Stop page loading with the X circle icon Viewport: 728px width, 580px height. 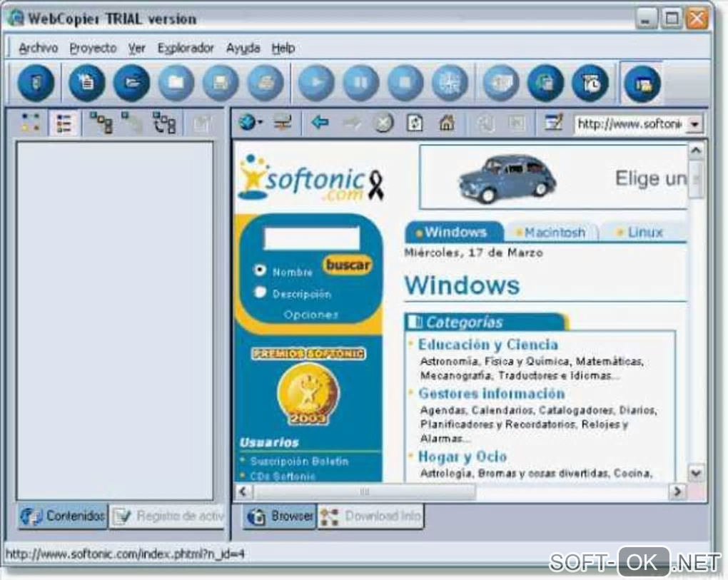(x=383, y=123)
